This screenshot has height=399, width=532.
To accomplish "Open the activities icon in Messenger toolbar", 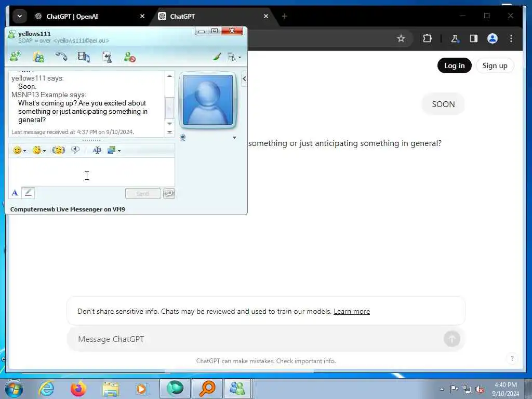I will (107, 57).
